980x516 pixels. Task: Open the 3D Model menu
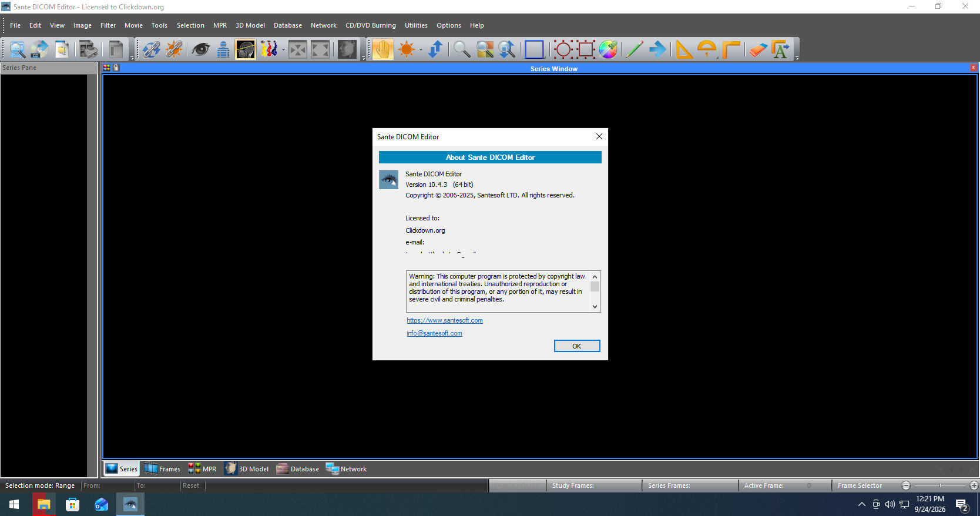pos(250,25)
